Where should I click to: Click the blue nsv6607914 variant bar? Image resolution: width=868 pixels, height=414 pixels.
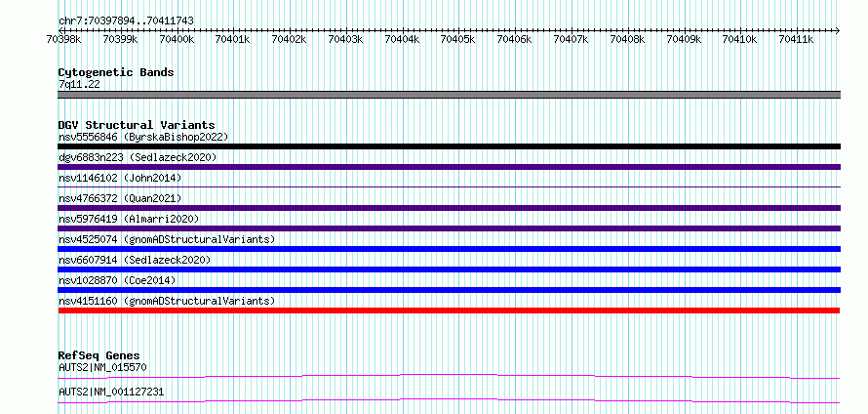click(449, 269)
